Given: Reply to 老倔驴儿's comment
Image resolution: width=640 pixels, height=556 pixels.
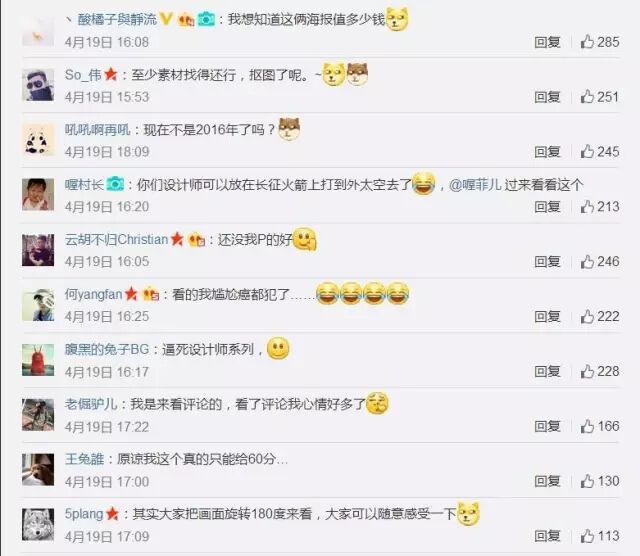Looking at the screenshot, I should coord(547,426).
